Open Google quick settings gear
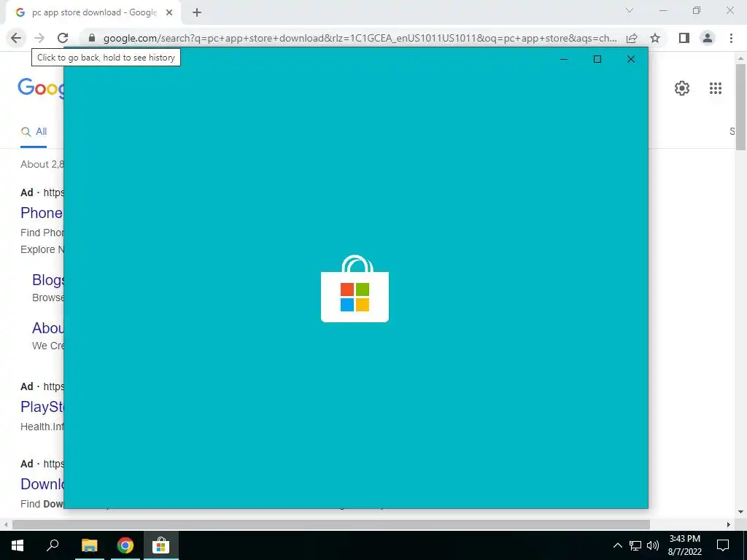The height and width of the screenshot is (560, 747). 682,88
